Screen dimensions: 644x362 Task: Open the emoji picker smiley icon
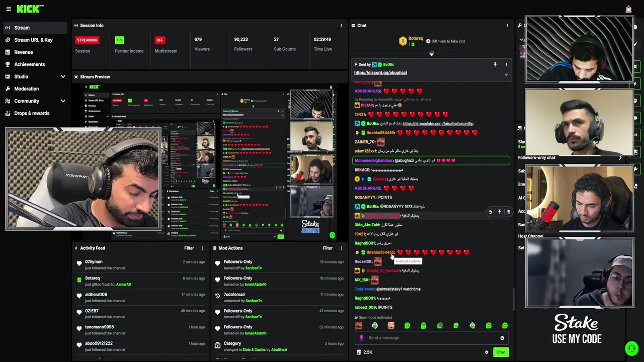click(502, 338)
